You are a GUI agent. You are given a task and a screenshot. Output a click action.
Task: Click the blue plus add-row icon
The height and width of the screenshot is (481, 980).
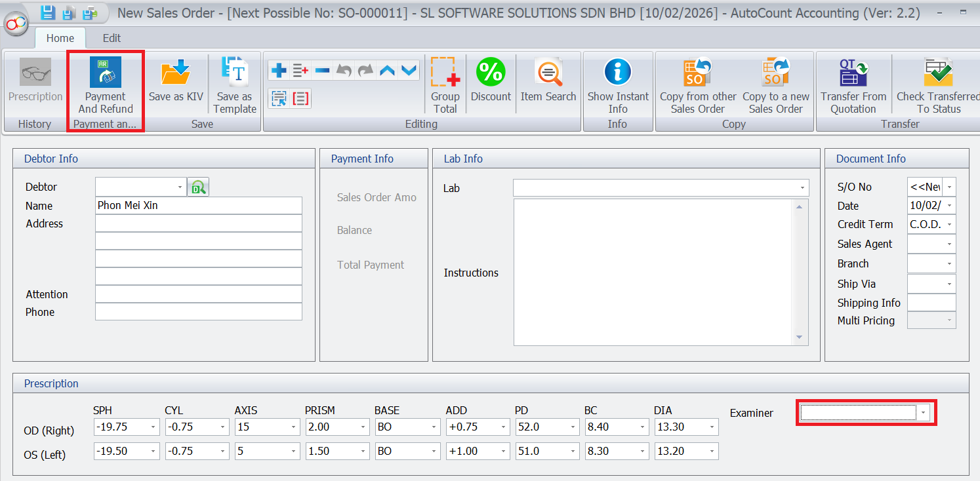coord(279,70)
